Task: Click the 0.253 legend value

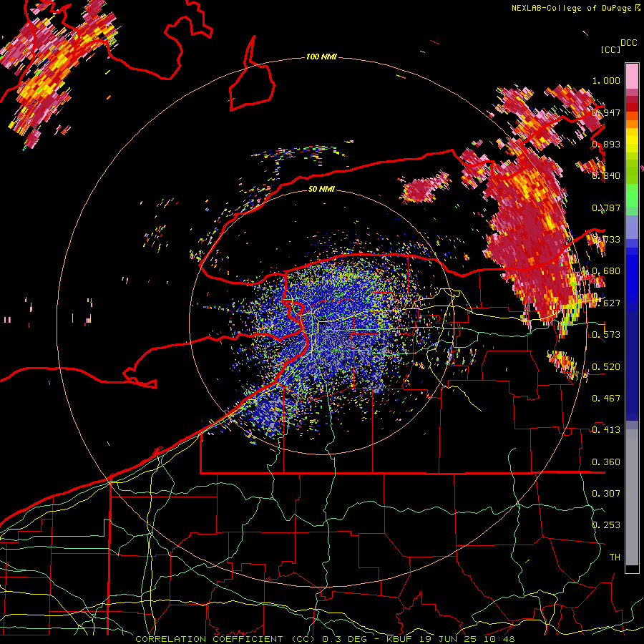Action: pos(606,525)
